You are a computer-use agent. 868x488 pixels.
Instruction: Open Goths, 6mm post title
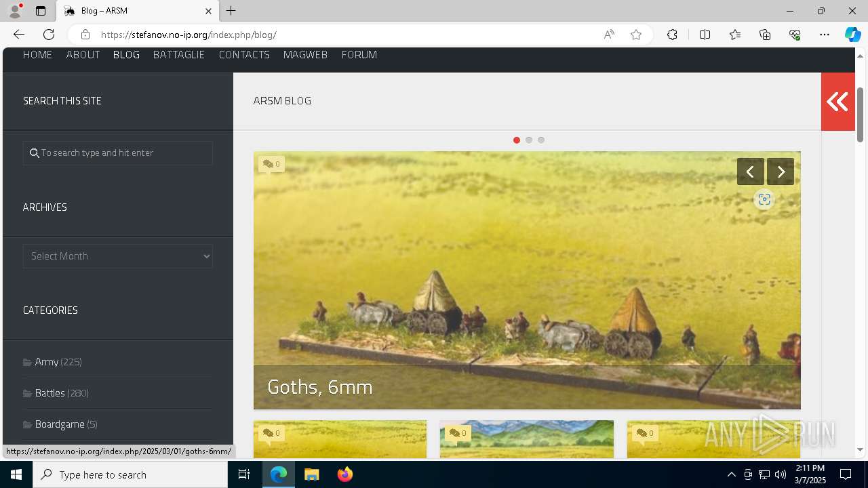(x=320, y=387)
